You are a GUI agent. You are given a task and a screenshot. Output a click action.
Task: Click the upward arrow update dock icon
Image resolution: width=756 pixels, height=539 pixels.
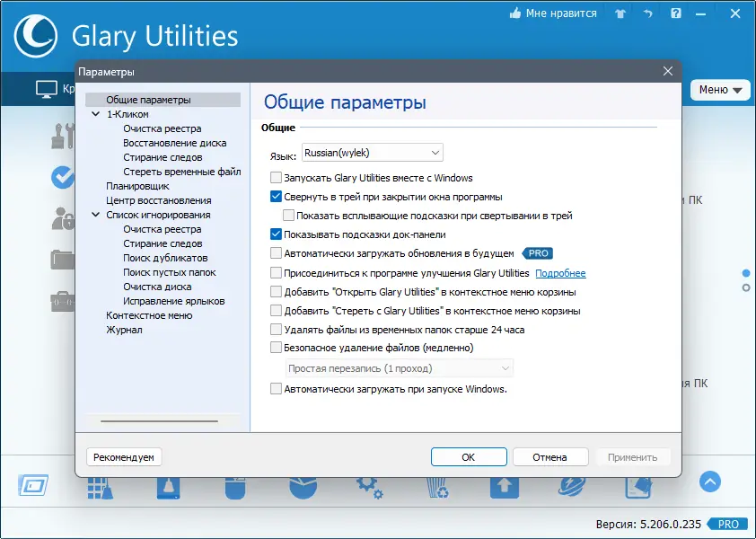(505, 488)
